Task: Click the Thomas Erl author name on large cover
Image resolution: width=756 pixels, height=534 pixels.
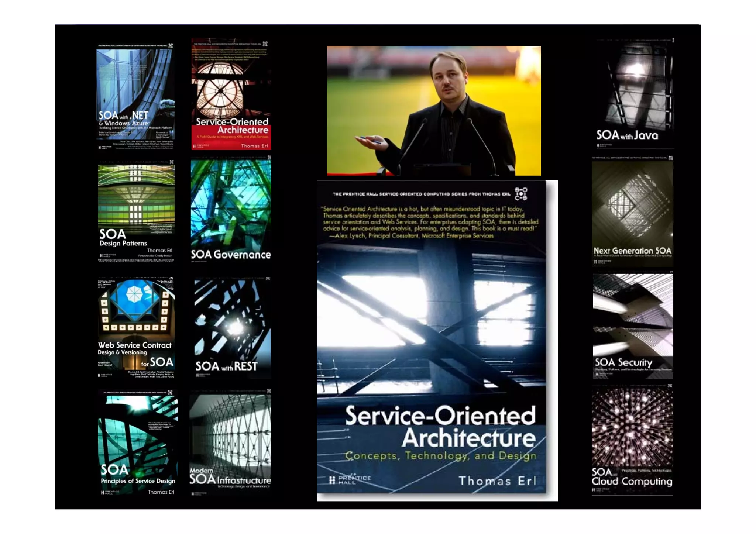Action: (x=497, y=481)
